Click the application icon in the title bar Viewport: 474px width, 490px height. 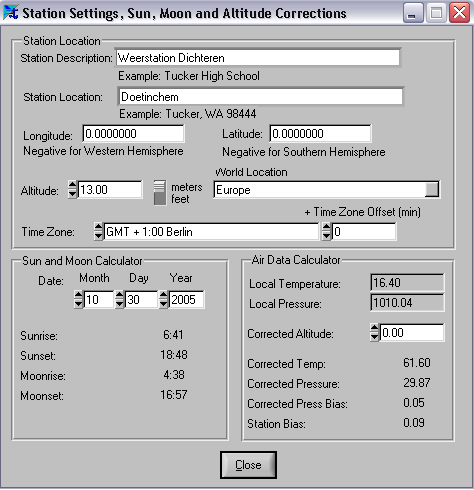click(11, 13)
